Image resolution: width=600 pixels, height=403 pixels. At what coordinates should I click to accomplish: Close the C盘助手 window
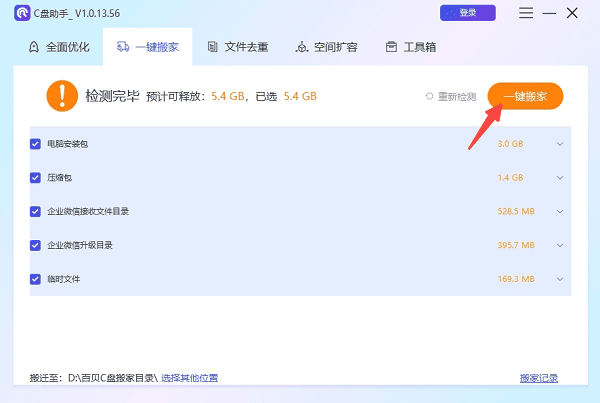572,13
